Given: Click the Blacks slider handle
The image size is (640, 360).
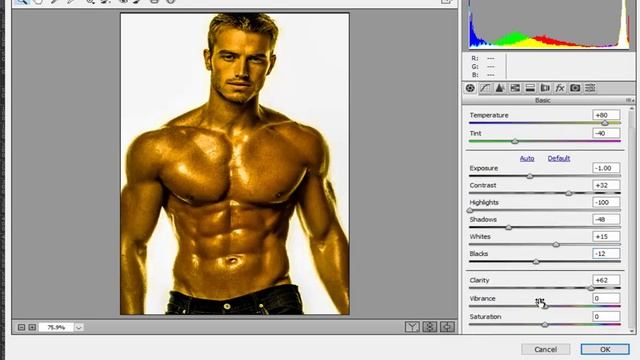Looking at the screenshot, I should click(x=536, y=262).
